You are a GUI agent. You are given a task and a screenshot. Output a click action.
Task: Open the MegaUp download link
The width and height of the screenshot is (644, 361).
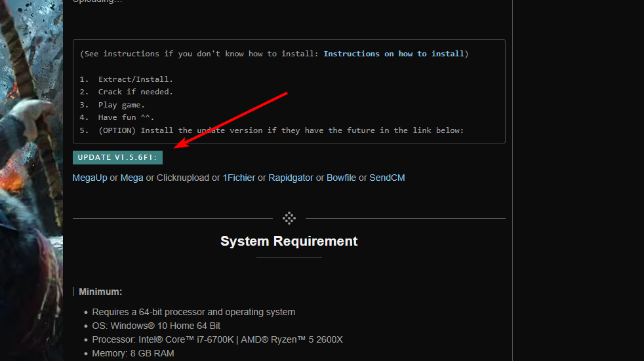pos(90,178)
